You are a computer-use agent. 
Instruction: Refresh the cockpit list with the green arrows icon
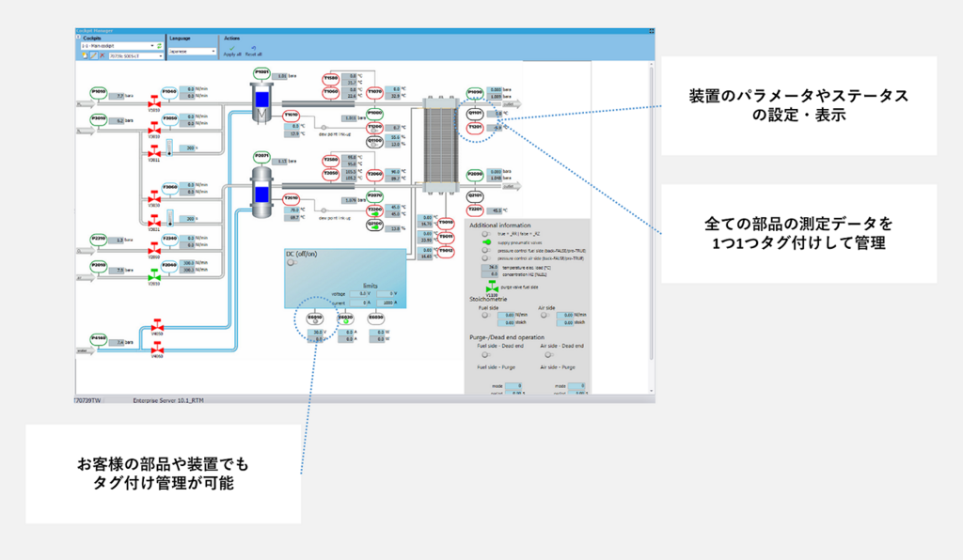(x=160, y=46)
